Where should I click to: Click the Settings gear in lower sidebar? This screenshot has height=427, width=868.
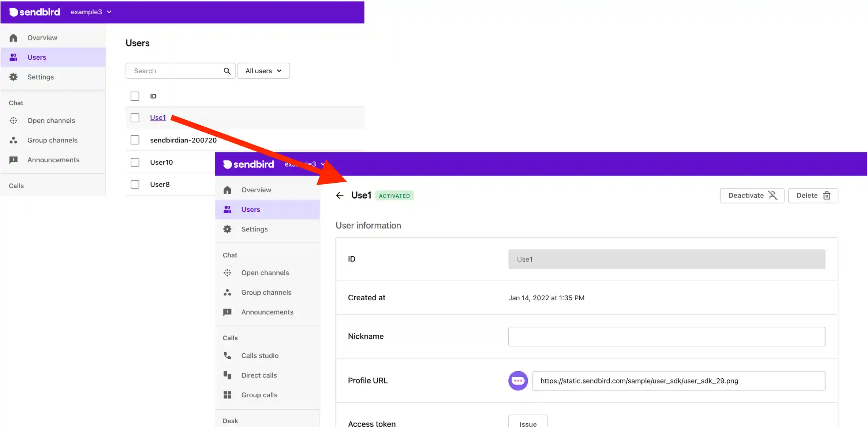[x=227, y=229]
